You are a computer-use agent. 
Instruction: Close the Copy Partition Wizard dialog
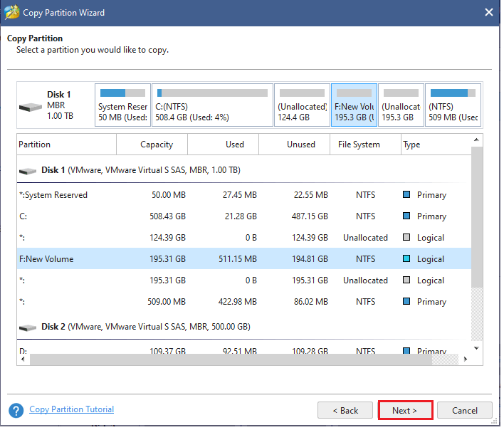489,12
